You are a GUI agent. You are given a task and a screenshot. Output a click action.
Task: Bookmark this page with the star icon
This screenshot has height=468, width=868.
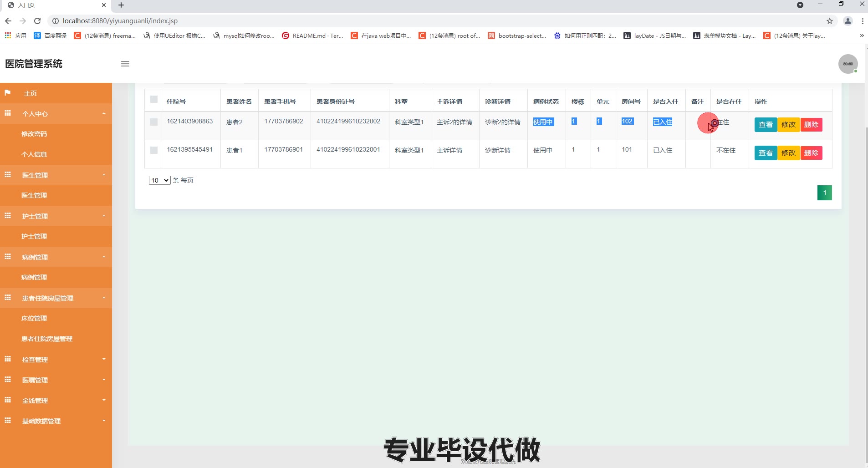[x=830, y=21]
